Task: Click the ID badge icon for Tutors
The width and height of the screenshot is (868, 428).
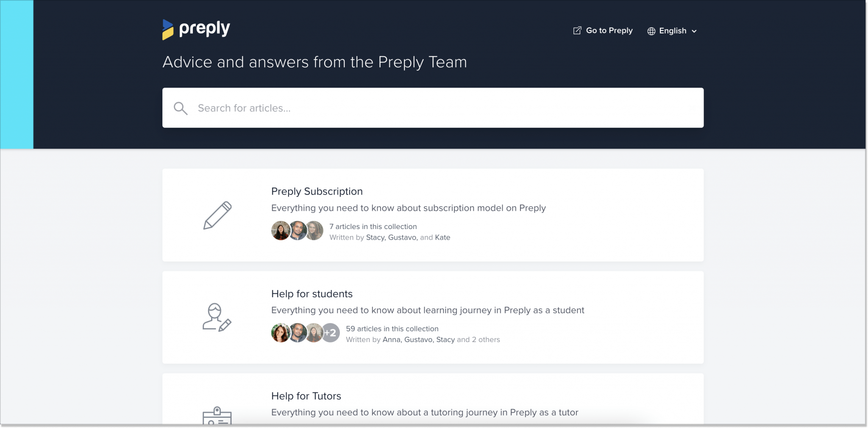Action: [x=217, y=416]
